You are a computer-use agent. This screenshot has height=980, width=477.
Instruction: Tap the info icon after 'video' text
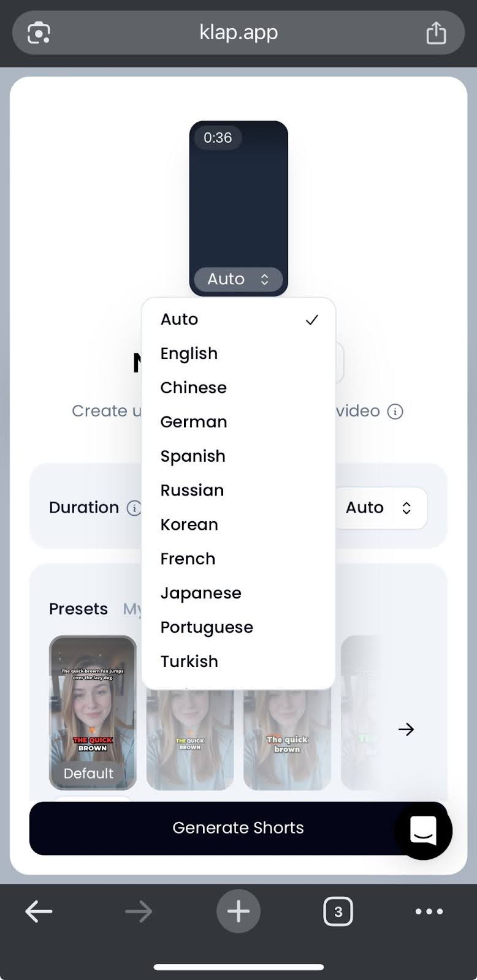coord(395,411)
